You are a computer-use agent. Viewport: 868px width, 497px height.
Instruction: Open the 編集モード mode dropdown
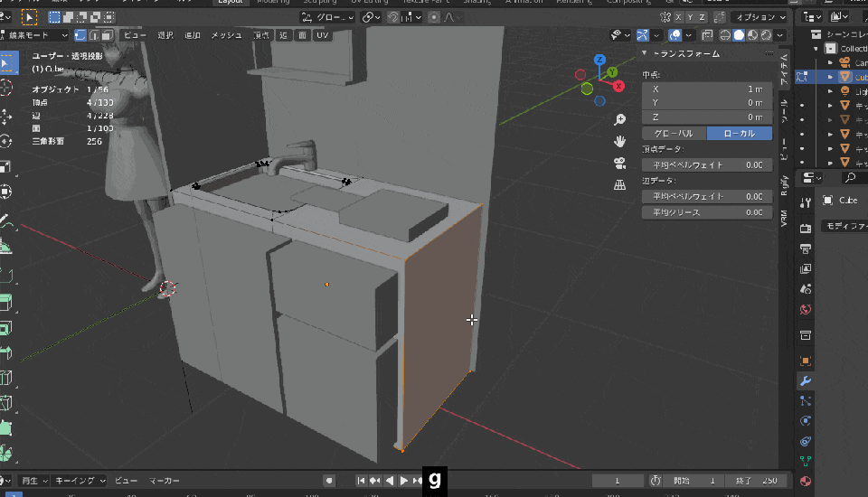(34, 35)
